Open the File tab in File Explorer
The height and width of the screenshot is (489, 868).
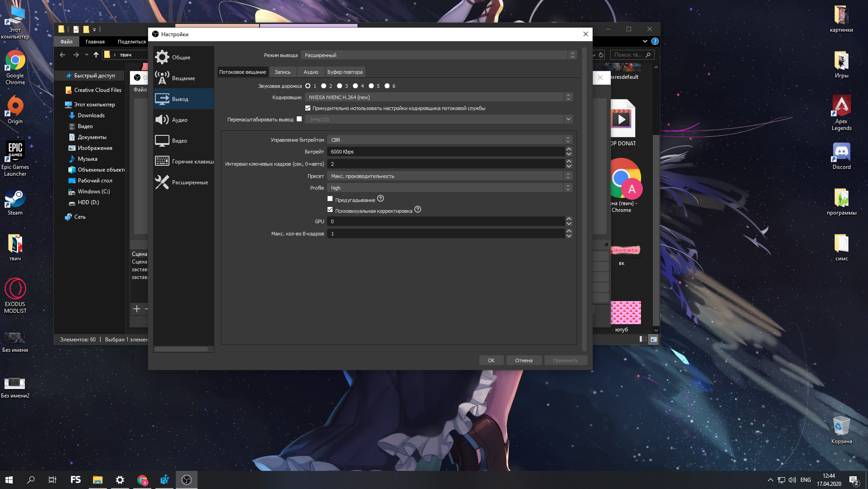point(67,42)
